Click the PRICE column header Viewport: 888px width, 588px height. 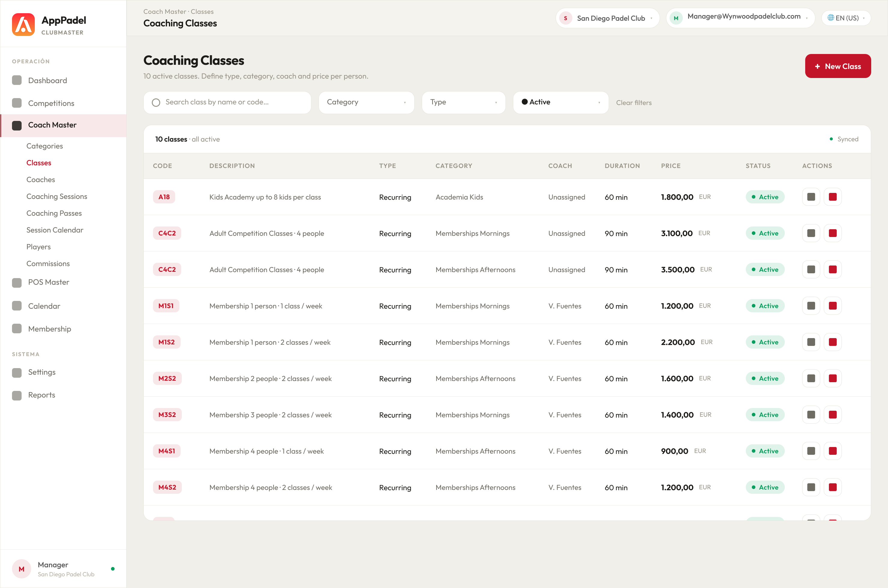click(670, 166)
